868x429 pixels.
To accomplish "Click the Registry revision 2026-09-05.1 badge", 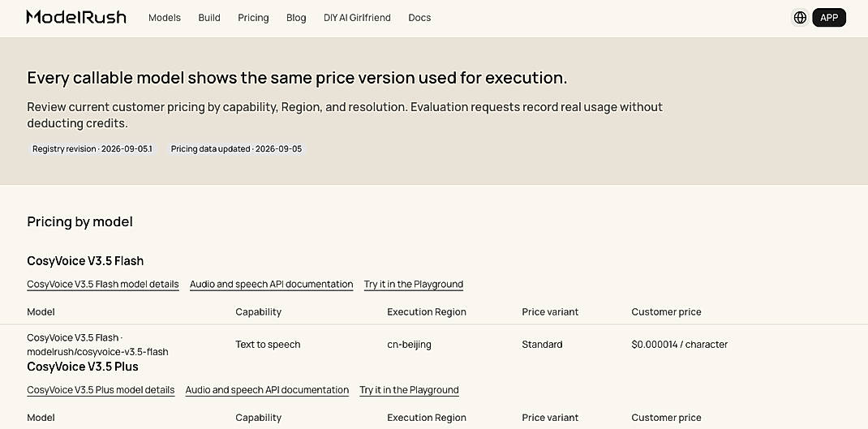I will [x=92, y=149].
